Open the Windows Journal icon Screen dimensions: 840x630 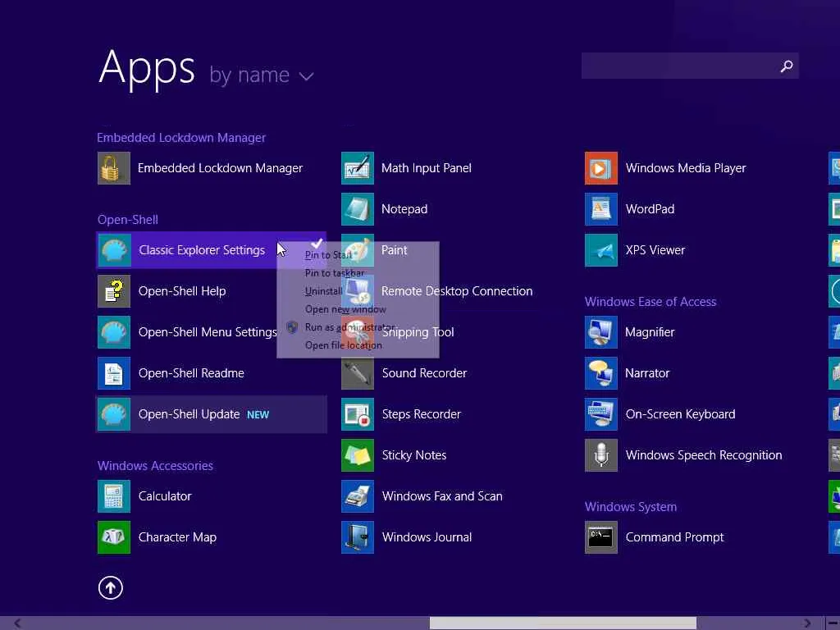(x=358, y=537)
